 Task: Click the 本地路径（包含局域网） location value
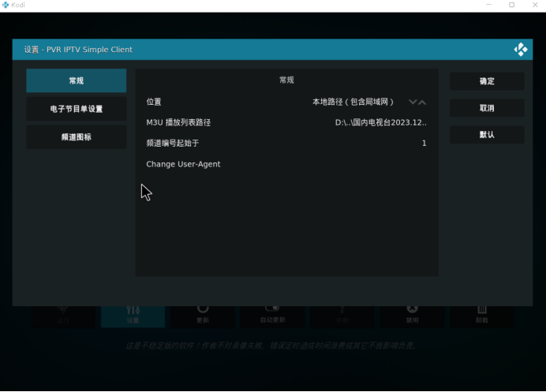click(x=353, y=102)
